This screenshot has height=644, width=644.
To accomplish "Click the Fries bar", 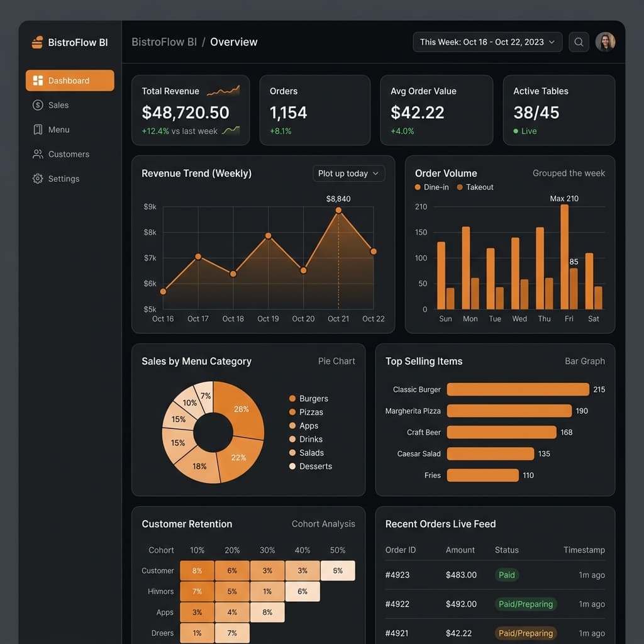I will [x=483, y=475].
